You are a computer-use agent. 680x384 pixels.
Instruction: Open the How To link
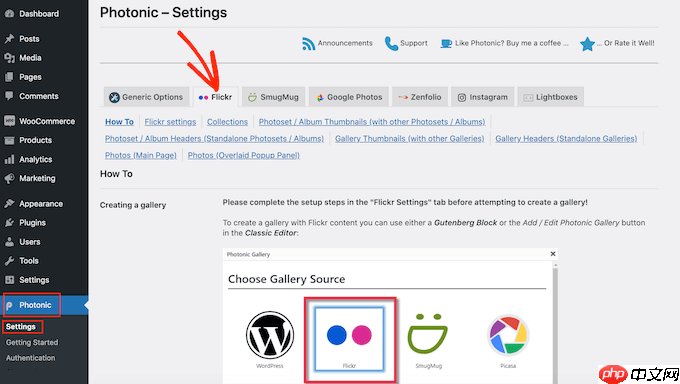[119, 122]
